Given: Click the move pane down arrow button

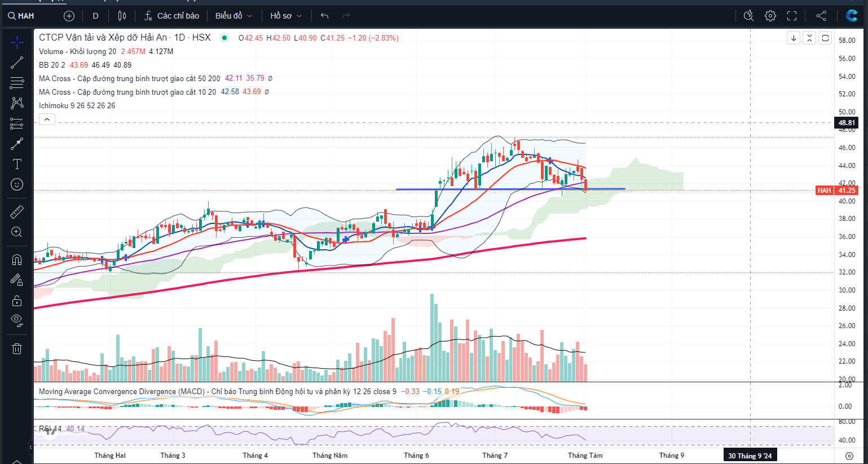Looking at the screenshot, I should coord(794,38).
